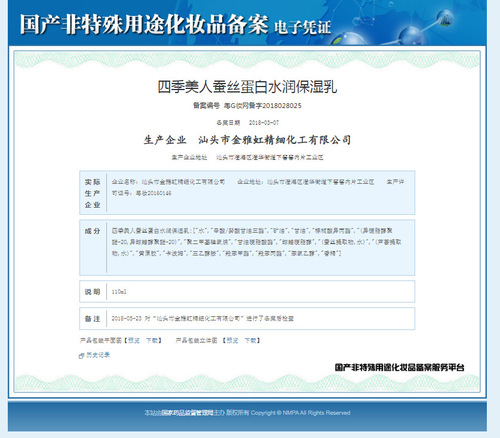The height and width of the screenshot is (438, 500).
Task: Click the 历史记录 icon beside the history link
Action: click(x=81, y=356)
